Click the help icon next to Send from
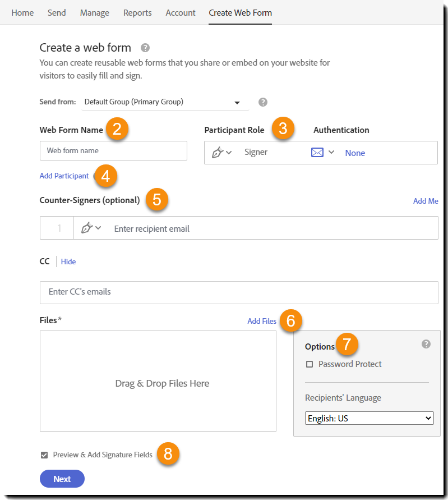The width and height of the screenshot is (448, 500). [263, 102]
